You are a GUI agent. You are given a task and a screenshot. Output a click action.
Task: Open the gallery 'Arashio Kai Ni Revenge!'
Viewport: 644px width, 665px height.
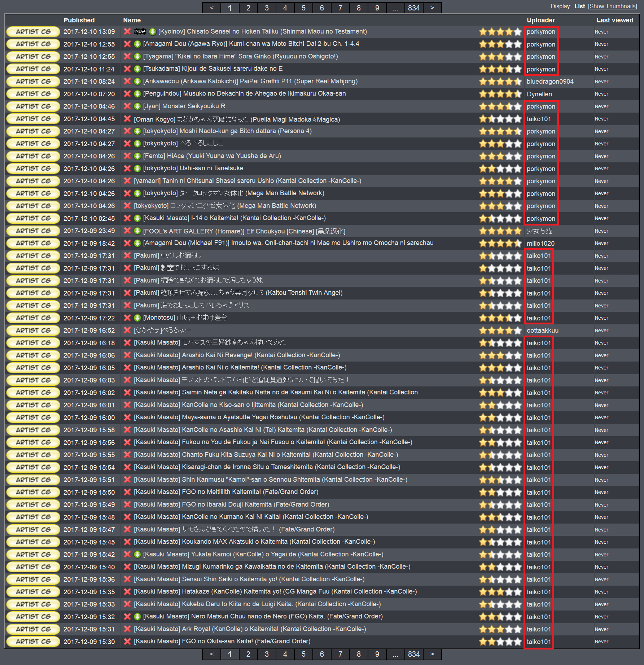coord(237,355)
